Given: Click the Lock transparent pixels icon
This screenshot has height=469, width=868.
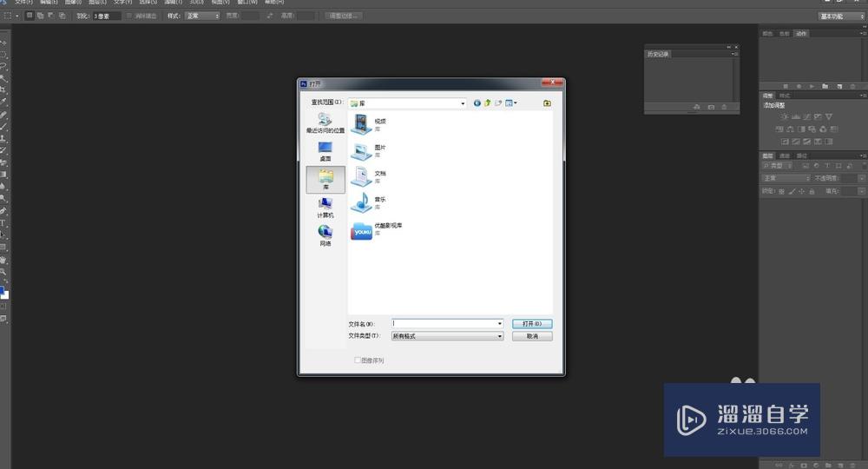Looking at the screenshot, I should point(782,192).
